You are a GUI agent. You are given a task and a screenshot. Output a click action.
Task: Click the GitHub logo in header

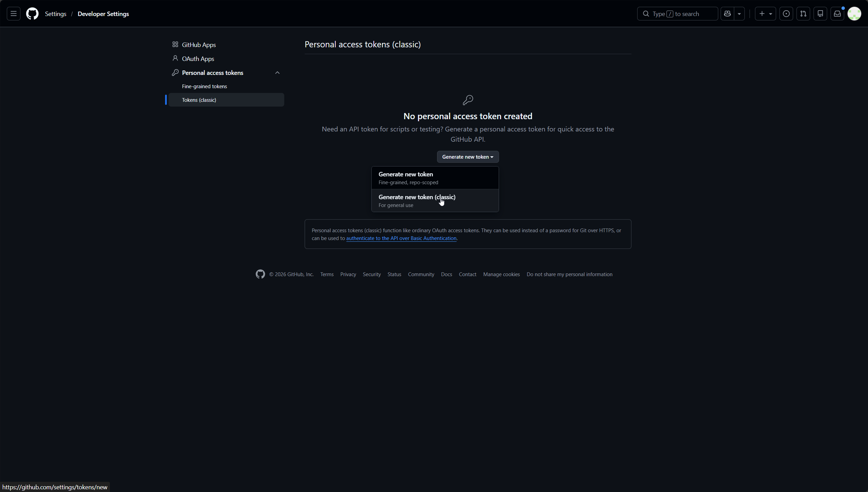32,14
